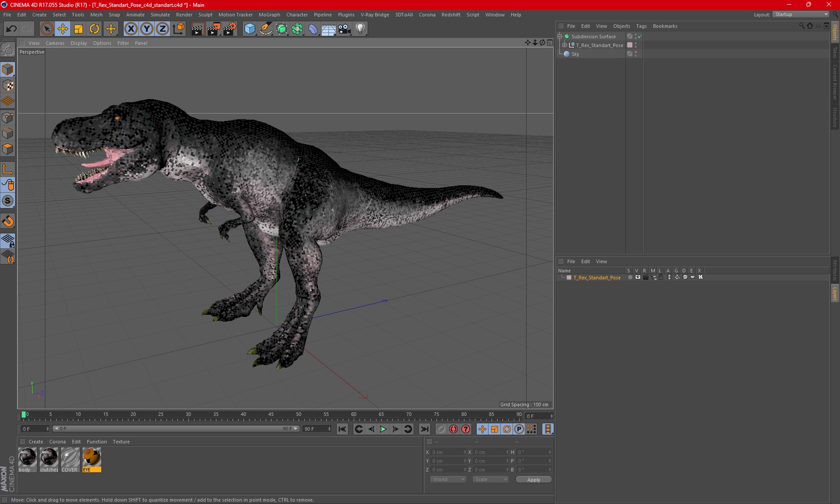Screen dimensions: 840x504
Task: Toggle Subdivision Surface enabled checkmark
Action: point(640,36)
